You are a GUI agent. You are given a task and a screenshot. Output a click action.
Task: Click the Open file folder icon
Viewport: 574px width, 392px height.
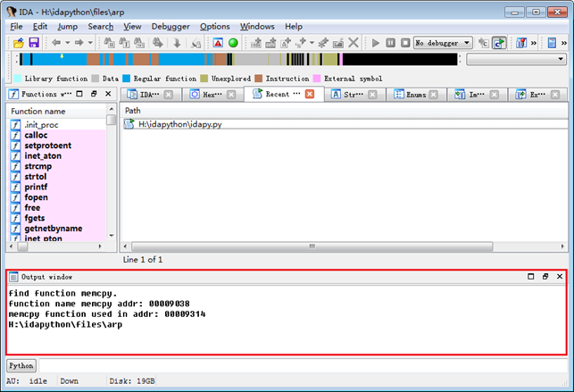(x=18, y=43)
